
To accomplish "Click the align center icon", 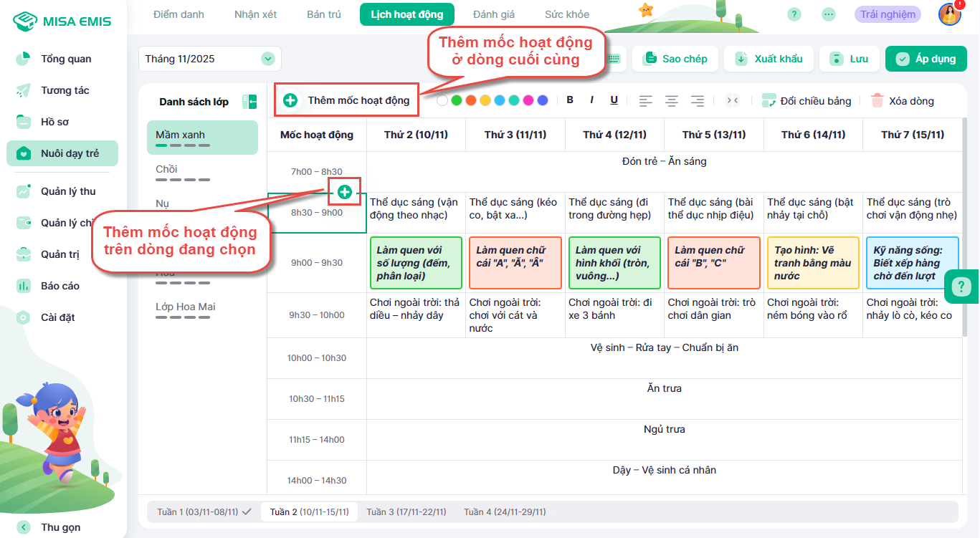I will click(671, 101).
